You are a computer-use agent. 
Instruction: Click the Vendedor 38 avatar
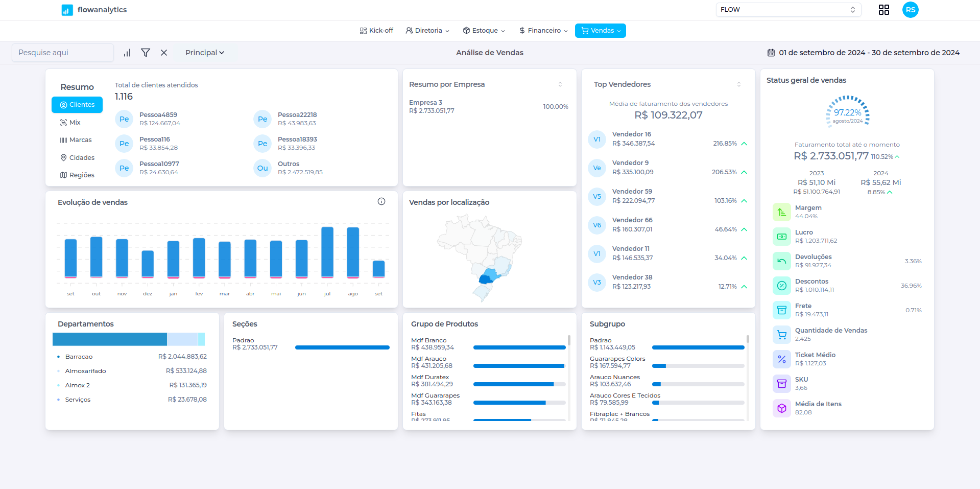tap(597, 282)
